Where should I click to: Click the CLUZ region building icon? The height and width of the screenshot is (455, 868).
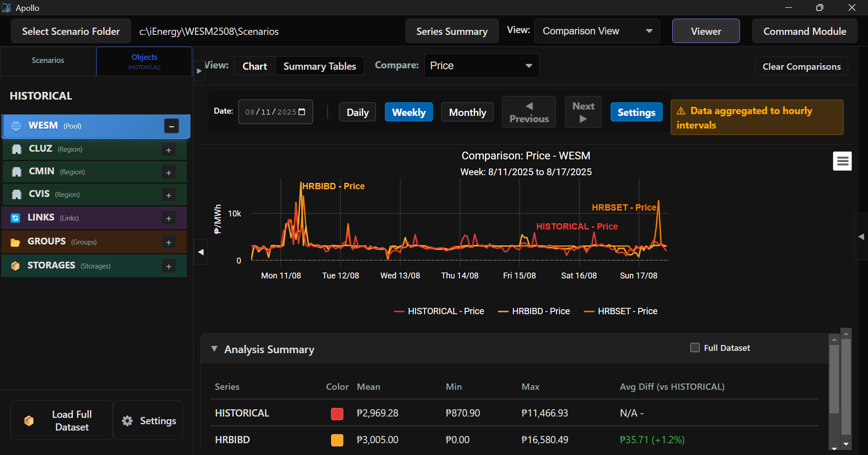click(17, 149)
